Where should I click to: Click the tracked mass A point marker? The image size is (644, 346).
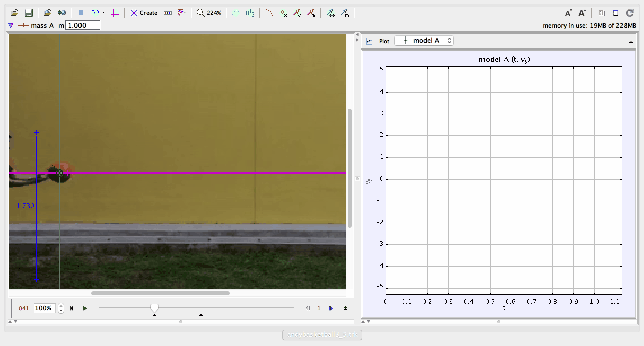tap(60, 173)
